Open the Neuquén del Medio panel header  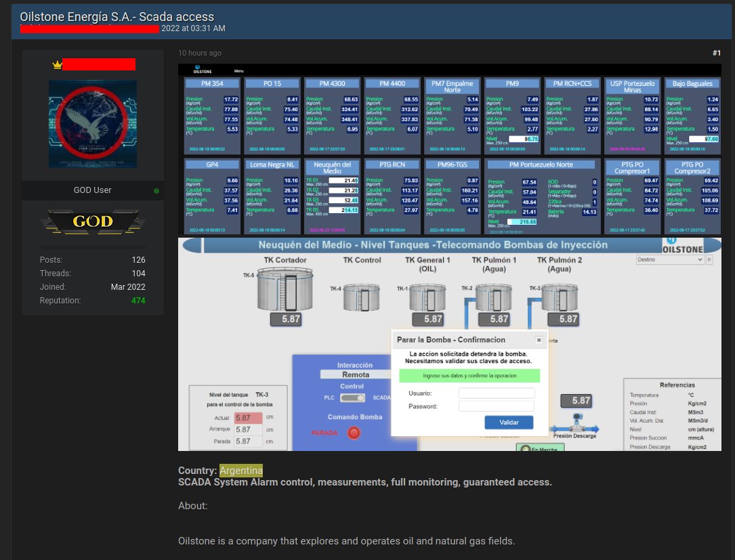point(332,167)
